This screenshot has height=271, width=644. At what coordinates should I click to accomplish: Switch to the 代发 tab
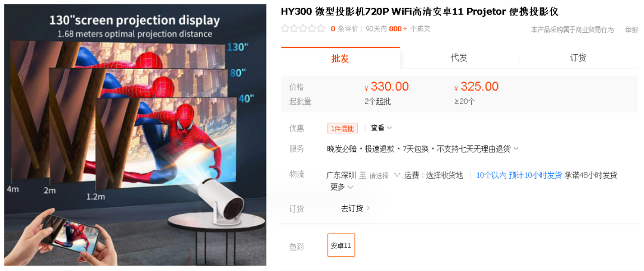pos(459,58)
